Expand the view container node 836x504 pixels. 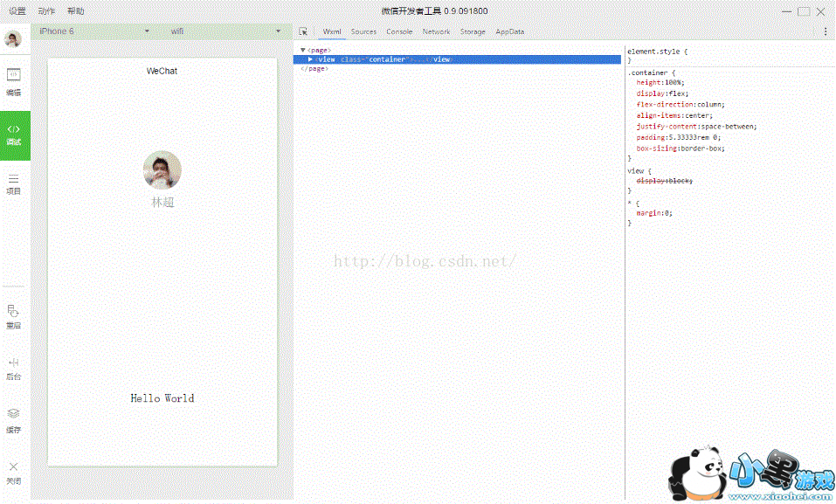tap(310, 59)
